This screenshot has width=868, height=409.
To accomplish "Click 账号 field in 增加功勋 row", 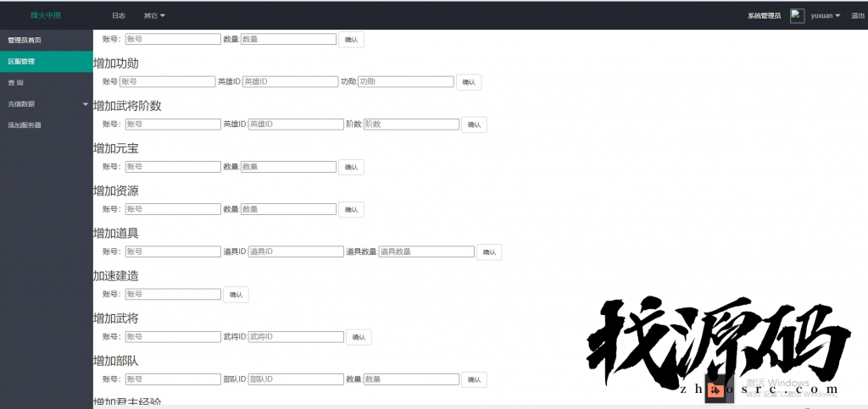I will point(167,82).
